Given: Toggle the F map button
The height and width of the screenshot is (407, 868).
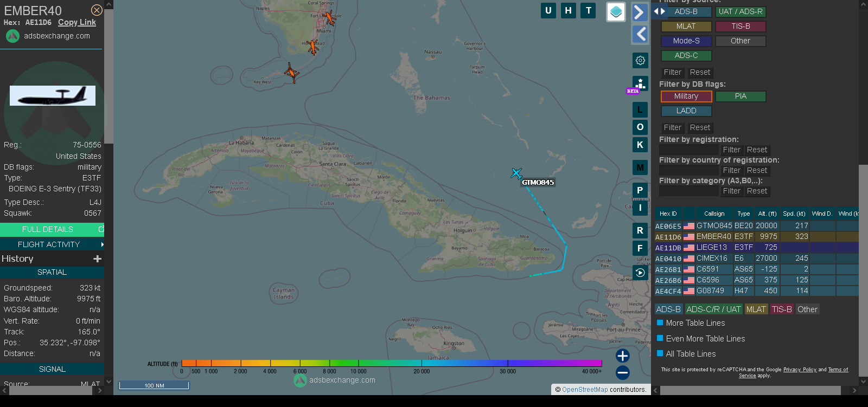Looking at the screenshot, I should [x=640, y=248].
